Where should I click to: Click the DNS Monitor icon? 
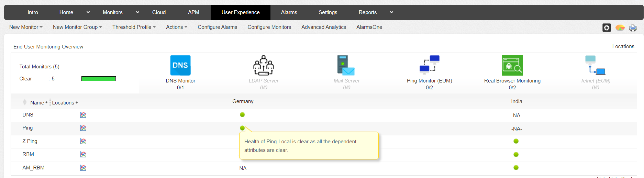point(180,65)
